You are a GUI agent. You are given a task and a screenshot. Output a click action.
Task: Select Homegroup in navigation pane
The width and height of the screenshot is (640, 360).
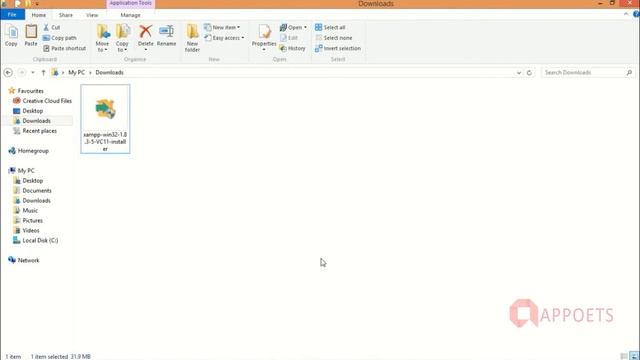(28, 151)
